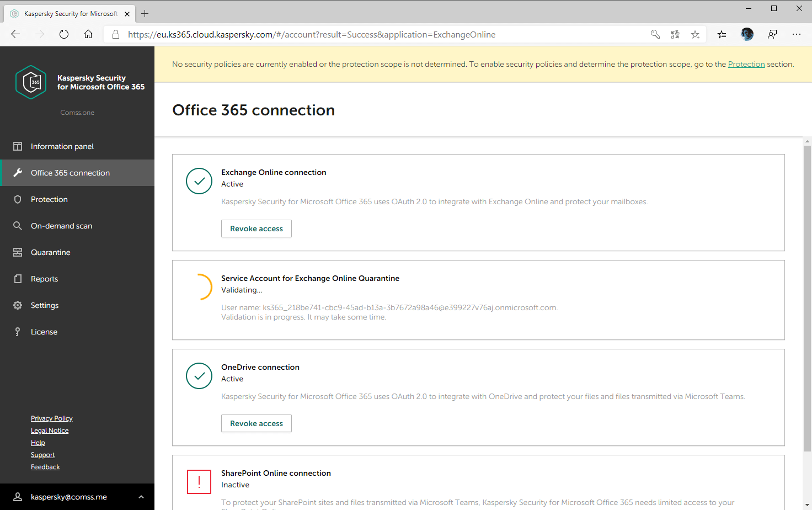The width and height of the screenshot is (812, 510).
Task: Open the Protection link in the warning banner
Action: click(x=746, y=64)
